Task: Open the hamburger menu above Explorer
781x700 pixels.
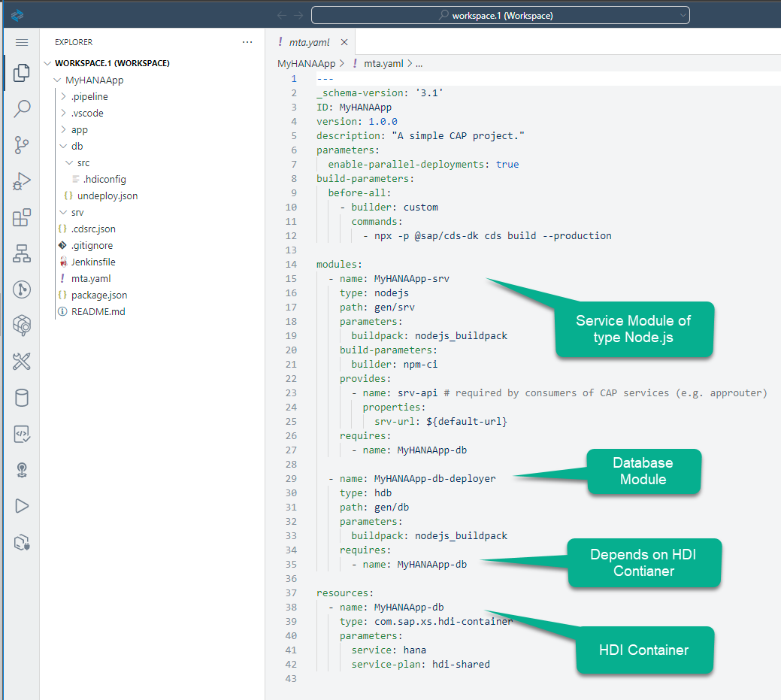Action: click(x=21, y=42)
